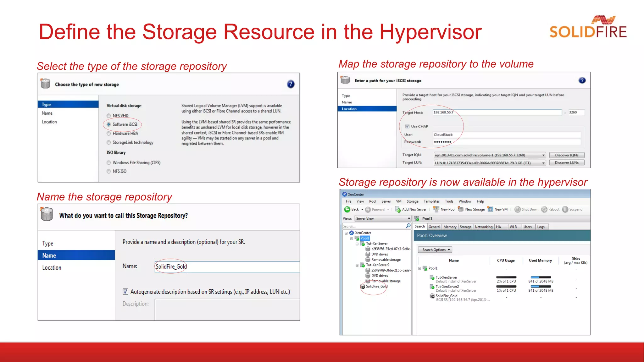Screen dimensions: 644x362
Task: Collapse the Tut-XenServer tree node
Action: click(x=357, y=244)
